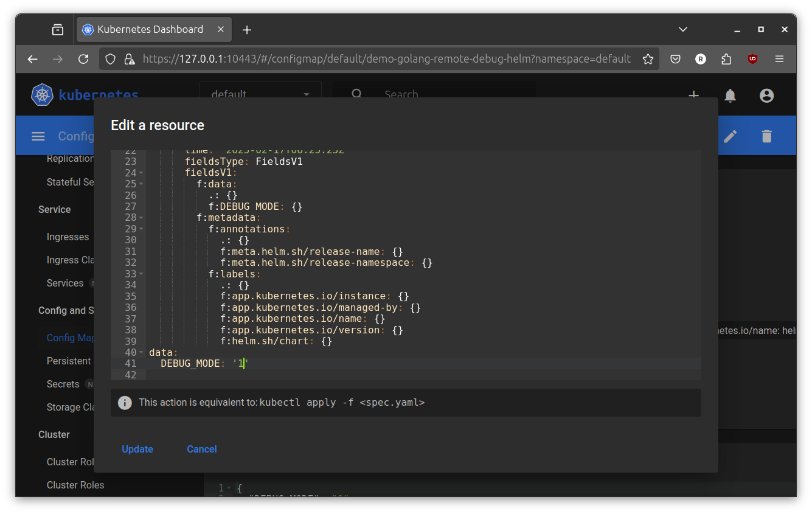Viewport: 812px width, 514px height.
Task: Open Cluster Roles in the sidebar
Action: click(75, 485)
